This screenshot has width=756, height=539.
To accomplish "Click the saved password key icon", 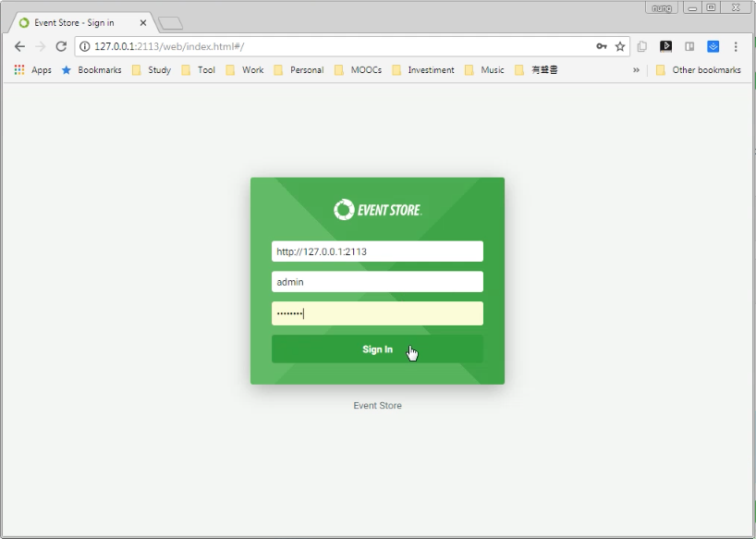I will click(x=602, y=46).
